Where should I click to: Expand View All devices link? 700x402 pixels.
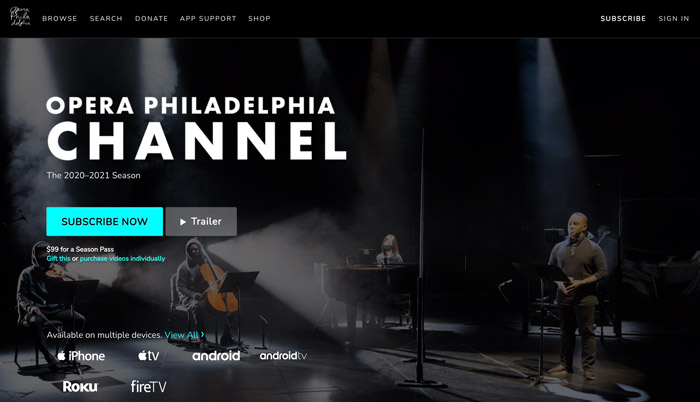184,335
